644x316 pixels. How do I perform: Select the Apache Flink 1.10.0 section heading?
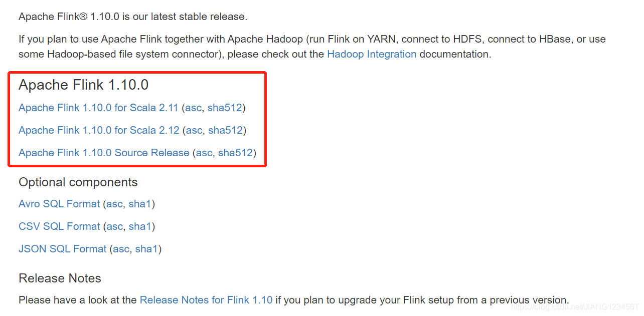click(83, 85)
